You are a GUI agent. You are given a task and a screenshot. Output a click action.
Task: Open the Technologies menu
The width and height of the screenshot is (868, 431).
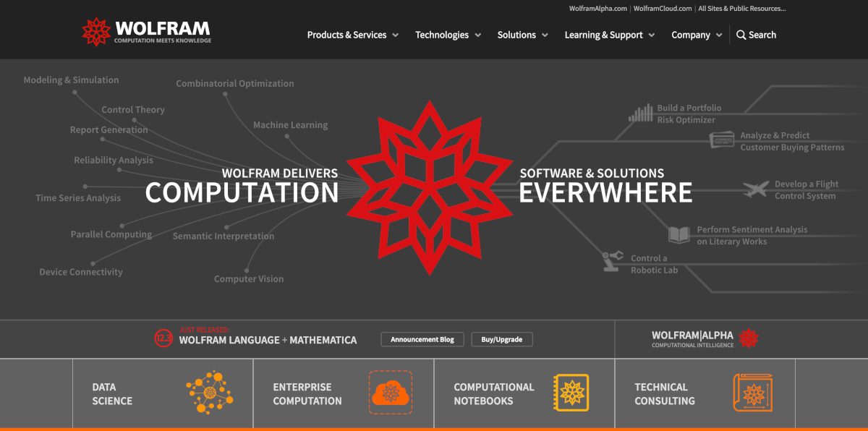[x=442, y=35]
